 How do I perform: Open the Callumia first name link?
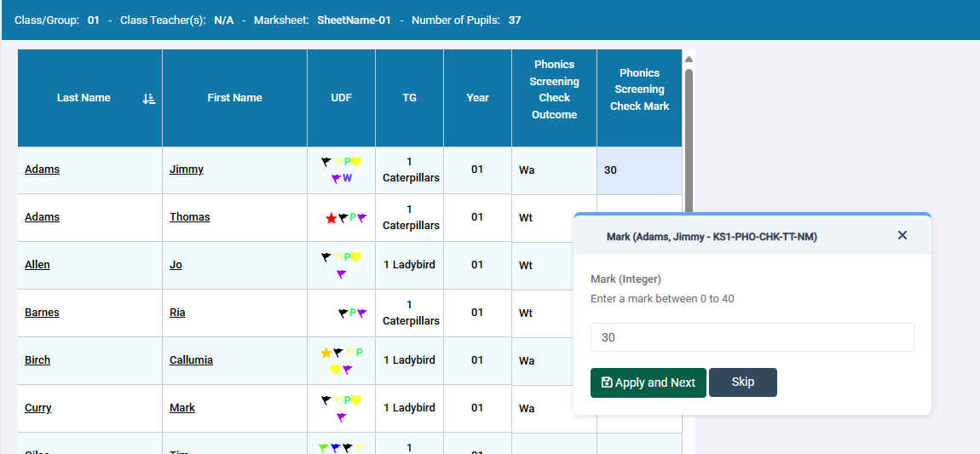[191, 360]
